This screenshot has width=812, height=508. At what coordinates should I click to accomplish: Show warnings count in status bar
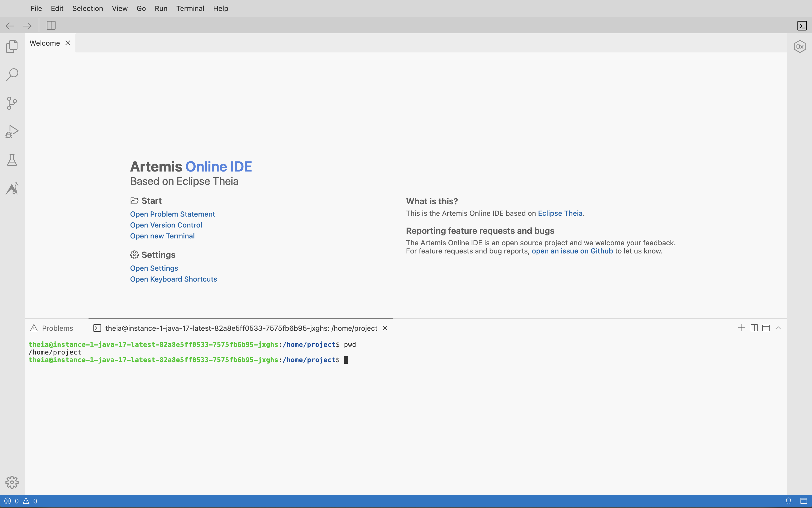coord(30,501)
